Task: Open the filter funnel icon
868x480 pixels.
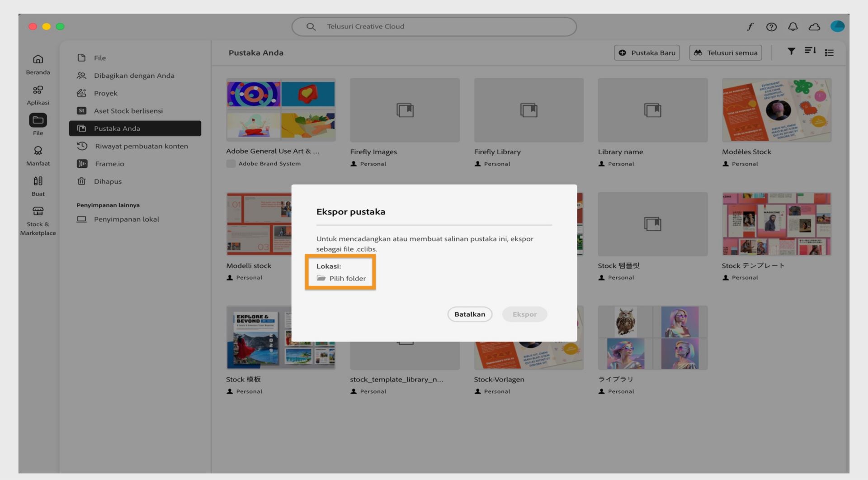Action: [x=791, y=52]
